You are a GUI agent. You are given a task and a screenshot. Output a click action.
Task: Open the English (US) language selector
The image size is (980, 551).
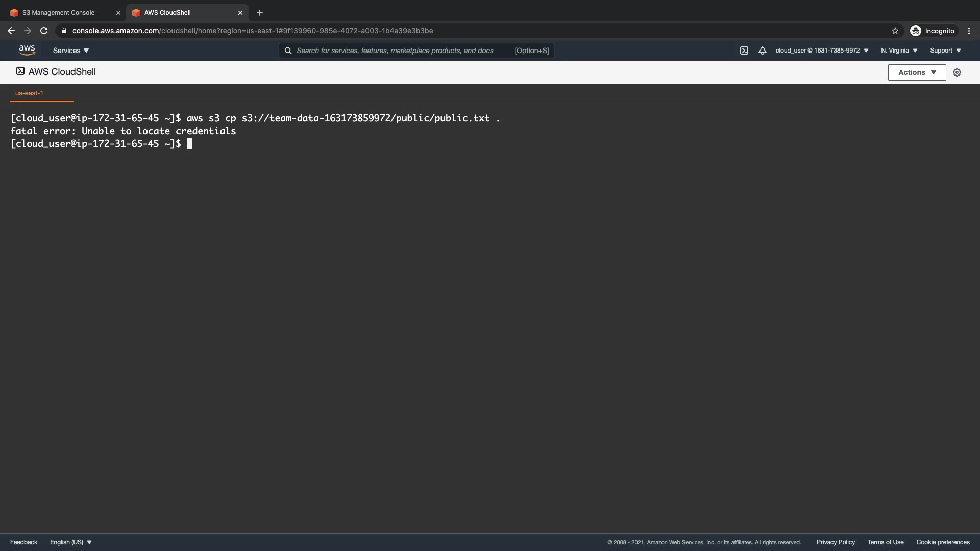pos(71,542)
